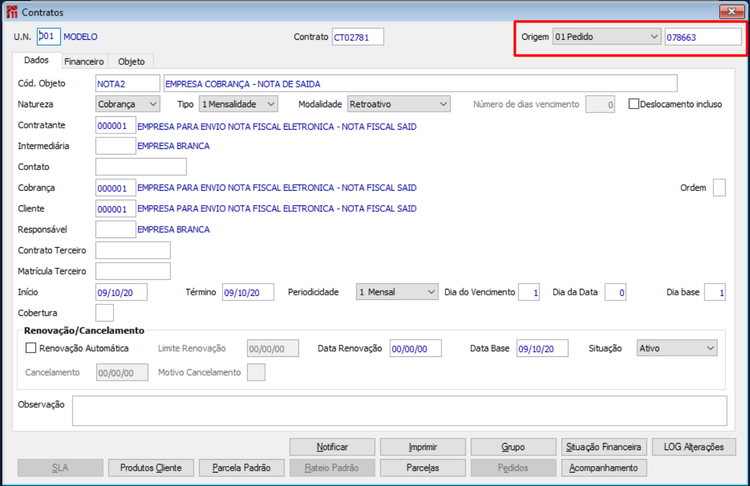Screen dimensions: 750x486
Task: Click the Término date field
Action: coord(248,292)
